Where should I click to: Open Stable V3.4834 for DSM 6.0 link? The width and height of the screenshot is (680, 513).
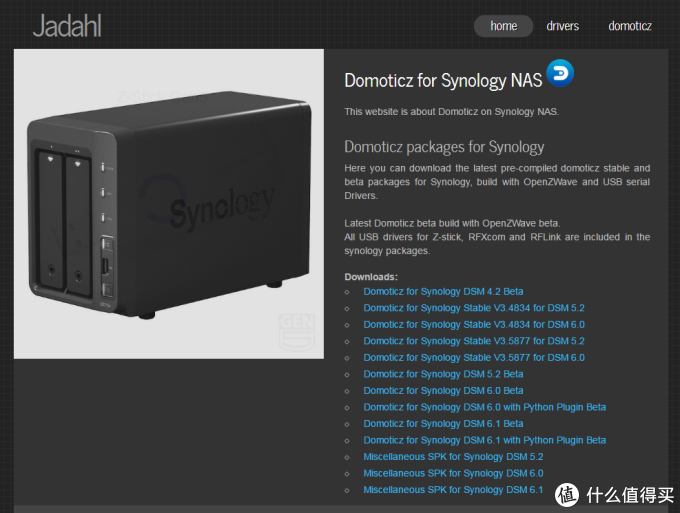coord(473,325)
